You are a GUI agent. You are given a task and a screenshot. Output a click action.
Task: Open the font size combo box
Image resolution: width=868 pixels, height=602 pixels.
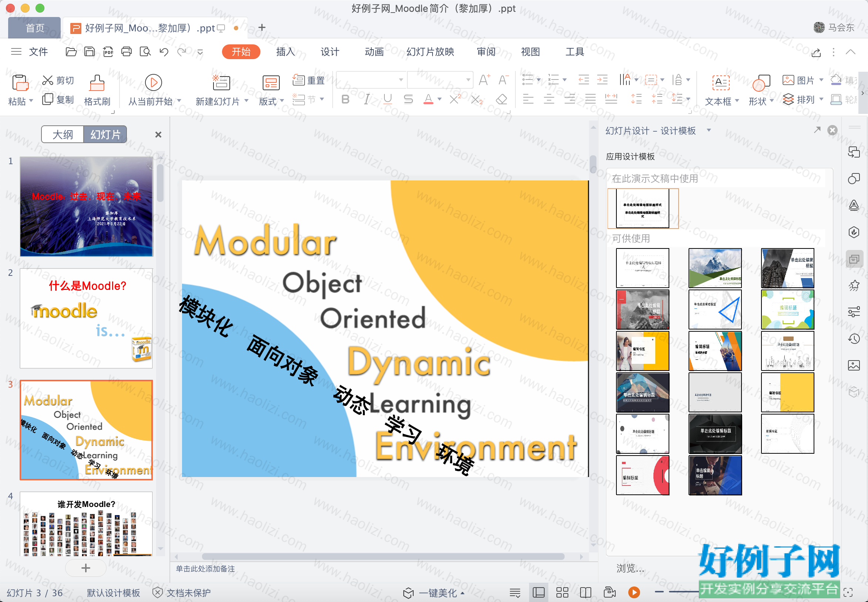pos(440,80)
